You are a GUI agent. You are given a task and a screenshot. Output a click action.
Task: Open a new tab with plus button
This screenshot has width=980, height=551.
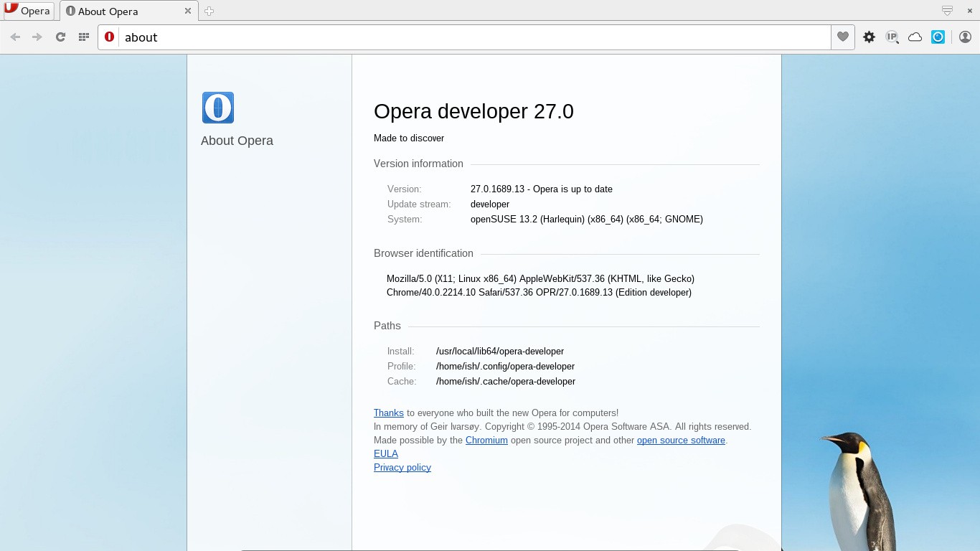point(209,11)
